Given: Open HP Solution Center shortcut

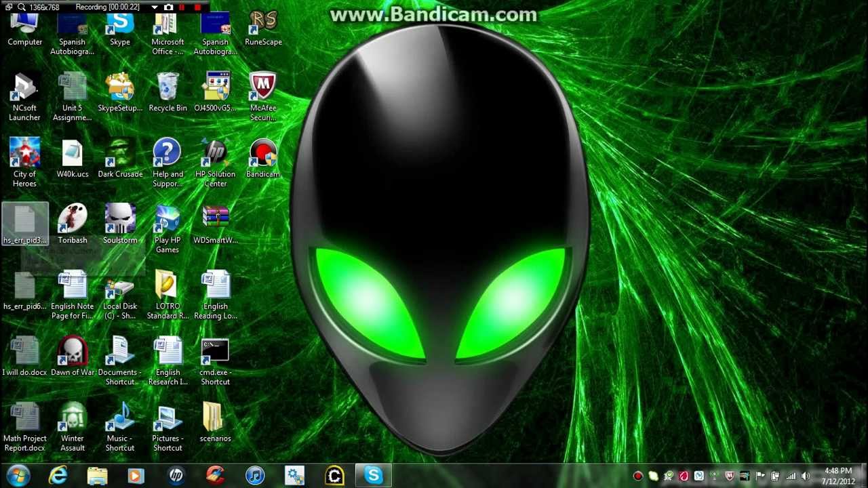Looking at the screenshot, I should 215,163.
